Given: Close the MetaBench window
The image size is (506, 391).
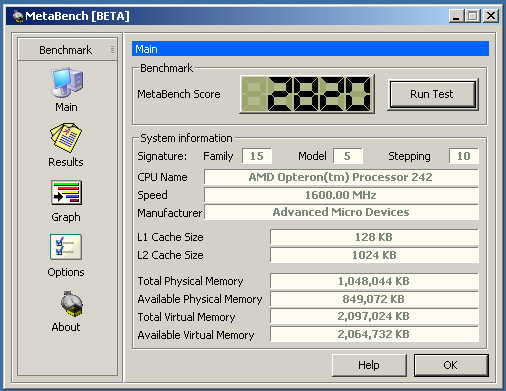Looking at the screenshot, I should pyautogui.click(x=491, y=16).
